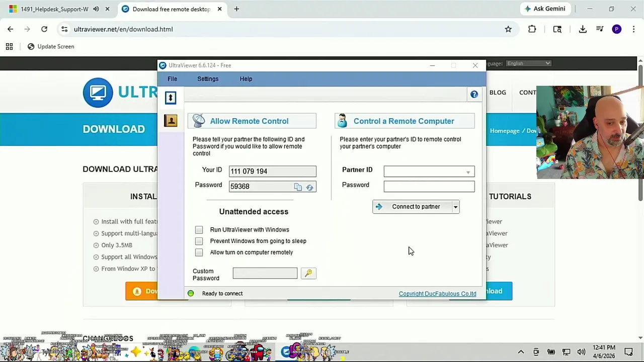Image resolution: width=644 pixels, height=362 pixels.
Task: Focus the partner Password input field
Action: pos(429,187)
